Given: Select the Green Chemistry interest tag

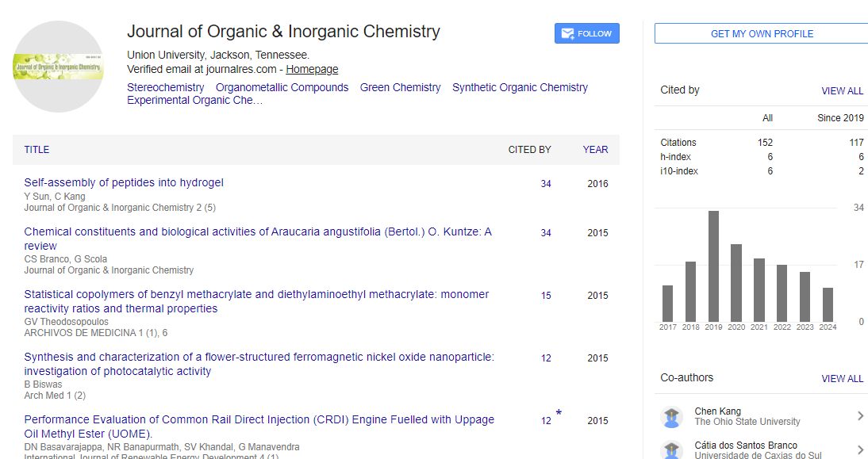Looking at the screenshot, I should pyautogui.click(x=400, y=87).
